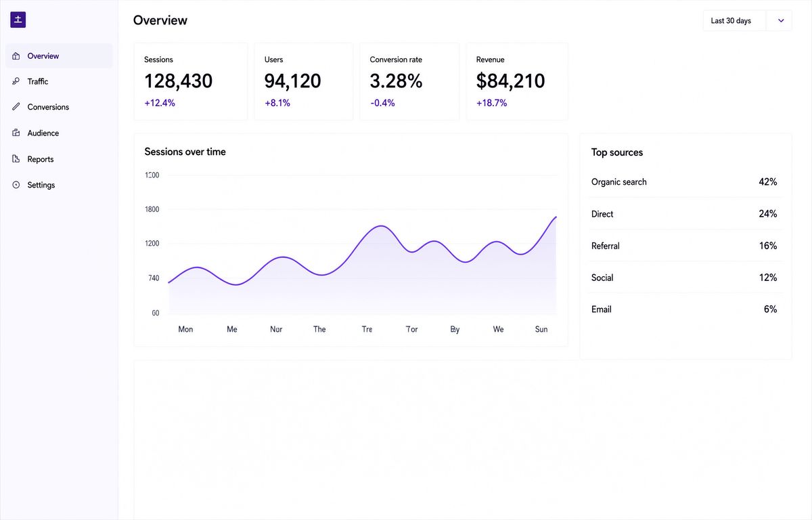Click the Overview home icon in sidebar
812x520 pixels.
16,56
